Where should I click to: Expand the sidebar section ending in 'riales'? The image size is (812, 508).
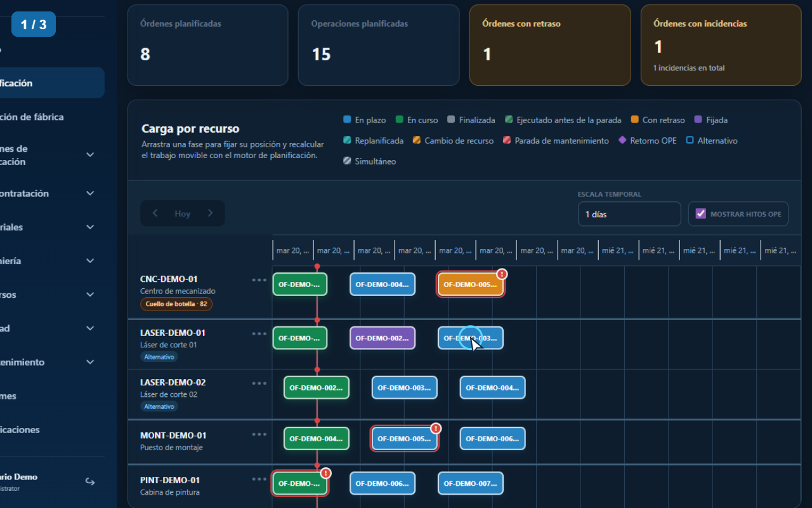coord(90,227)
